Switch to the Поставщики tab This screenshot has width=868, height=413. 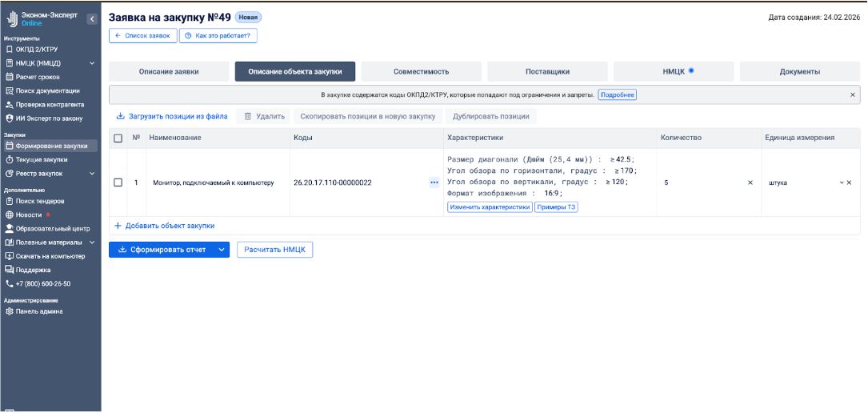(547, 71)
